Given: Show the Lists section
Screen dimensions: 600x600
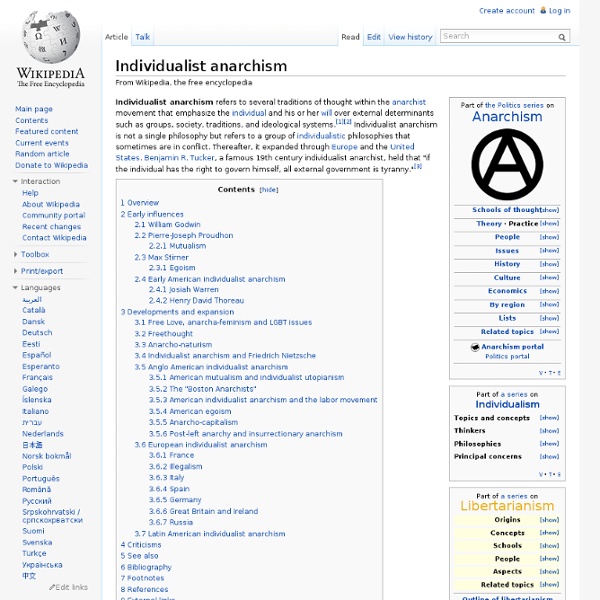Looking at the screenshot, I should pyautogui.click(x=549, y=318).
